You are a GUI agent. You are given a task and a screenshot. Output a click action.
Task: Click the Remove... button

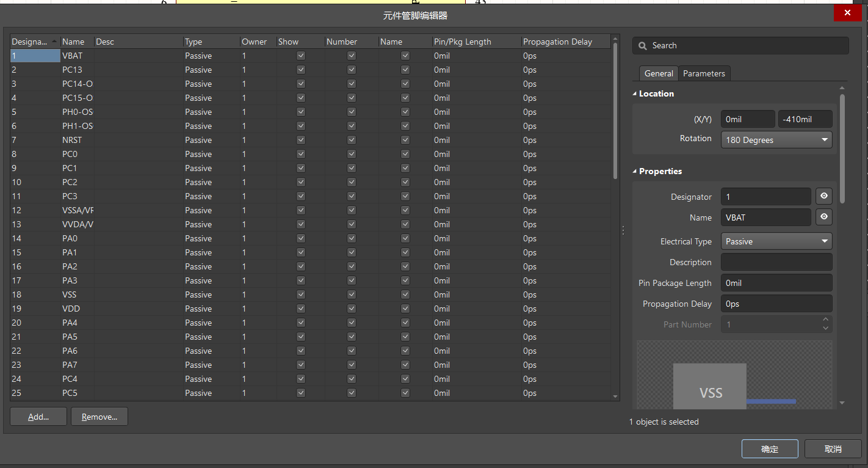tap(99, 417)
